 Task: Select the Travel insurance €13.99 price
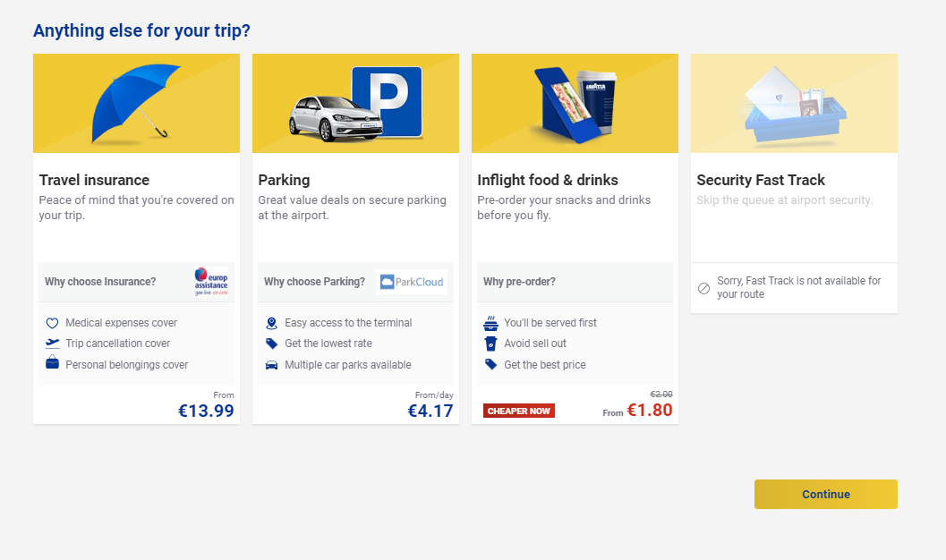(206, 411)
